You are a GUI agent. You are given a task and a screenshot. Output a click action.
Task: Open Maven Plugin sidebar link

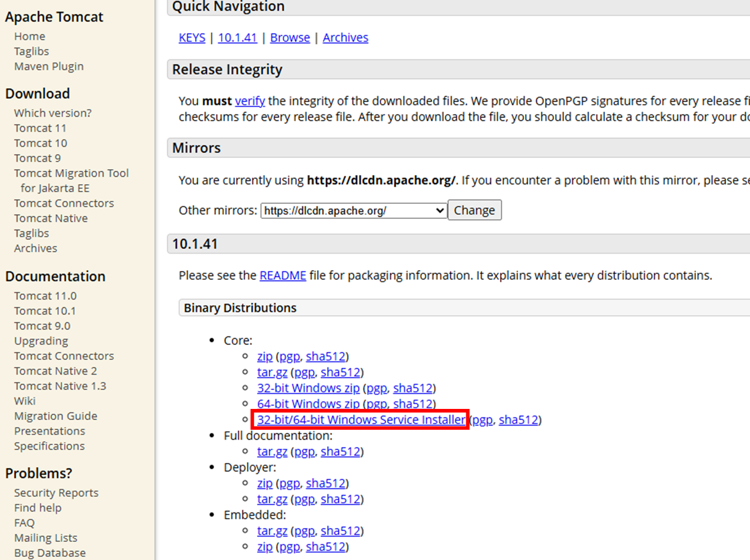(49, 66)
